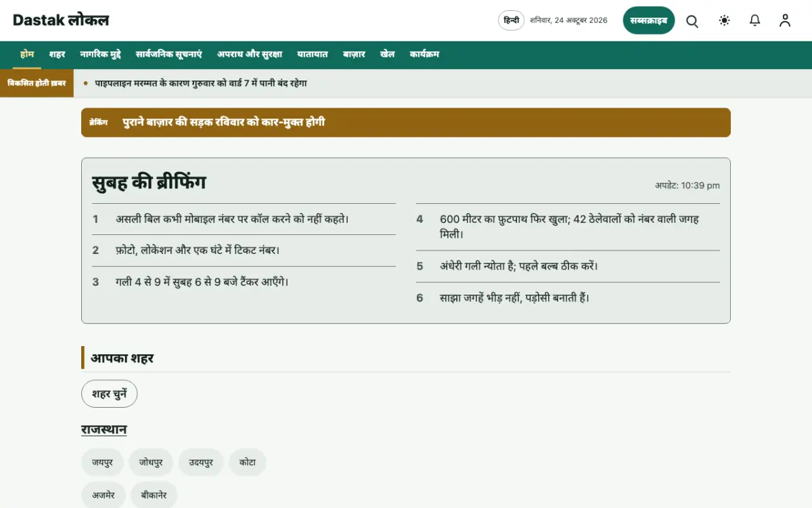The image size is (812, 508).
Task: Click the राजस्थान state heading
Action: click(104, 430)
